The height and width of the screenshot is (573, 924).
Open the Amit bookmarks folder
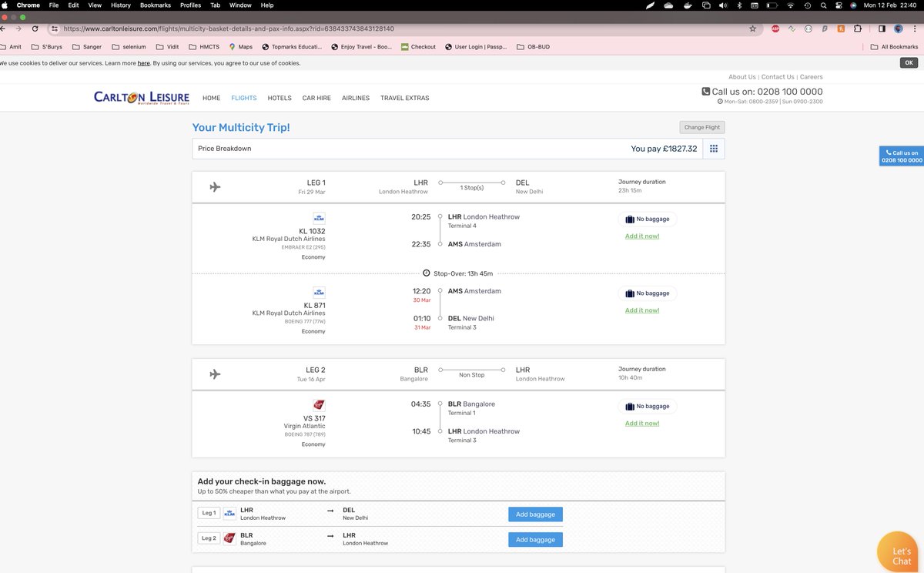11,46
